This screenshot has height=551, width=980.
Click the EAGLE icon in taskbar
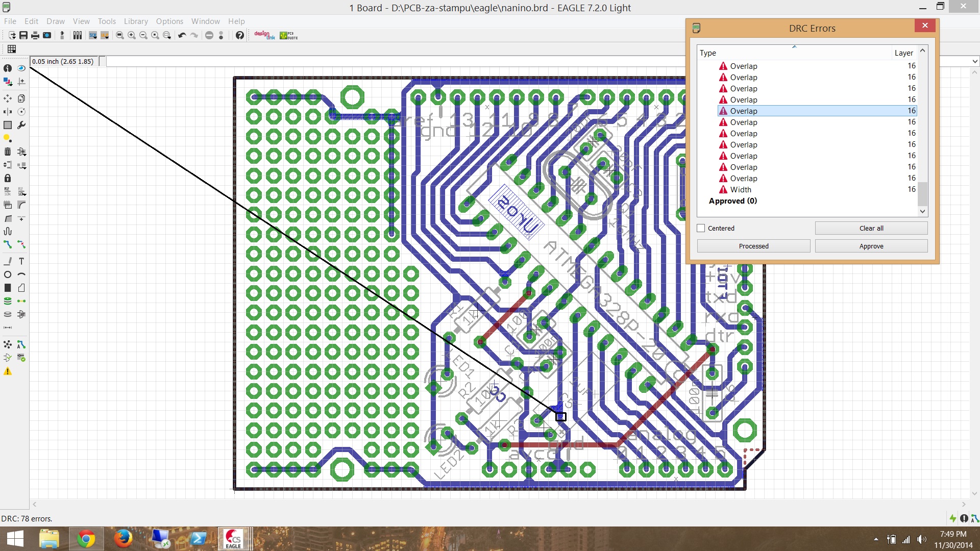234,538
